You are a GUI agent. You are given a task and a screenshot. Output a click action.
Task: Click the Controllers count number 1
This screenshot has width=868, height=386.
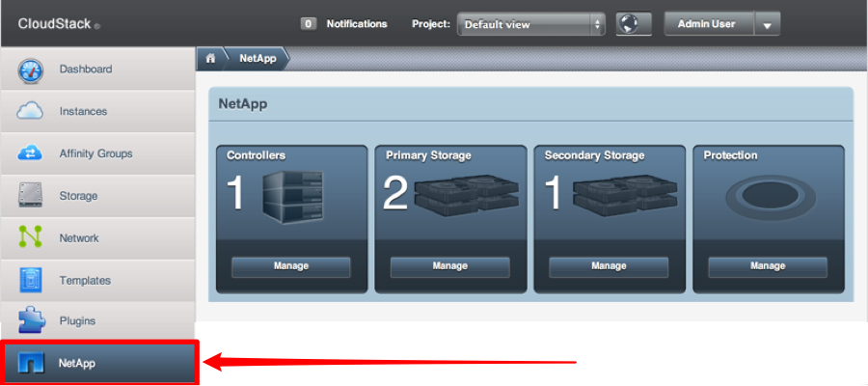click(x=236, y=194)
